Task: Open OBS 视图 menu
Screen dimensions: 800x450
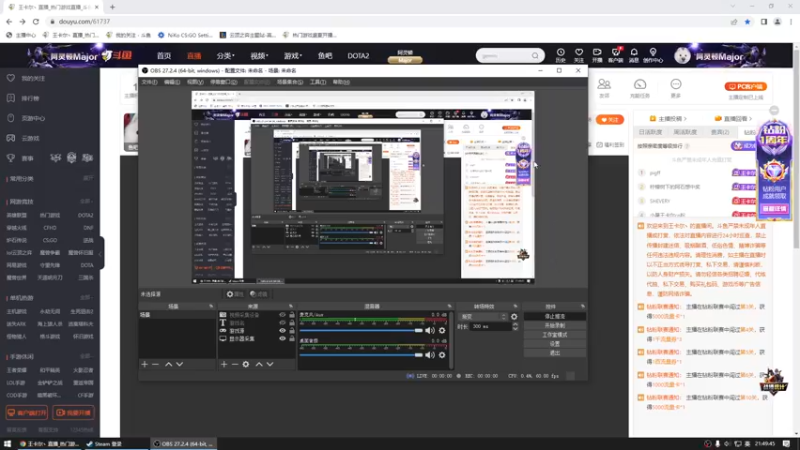Action: tap(195, 82)
